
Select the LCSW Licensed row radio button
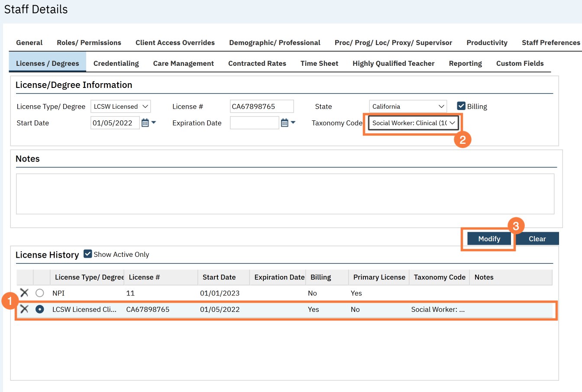tap(40, 309)
